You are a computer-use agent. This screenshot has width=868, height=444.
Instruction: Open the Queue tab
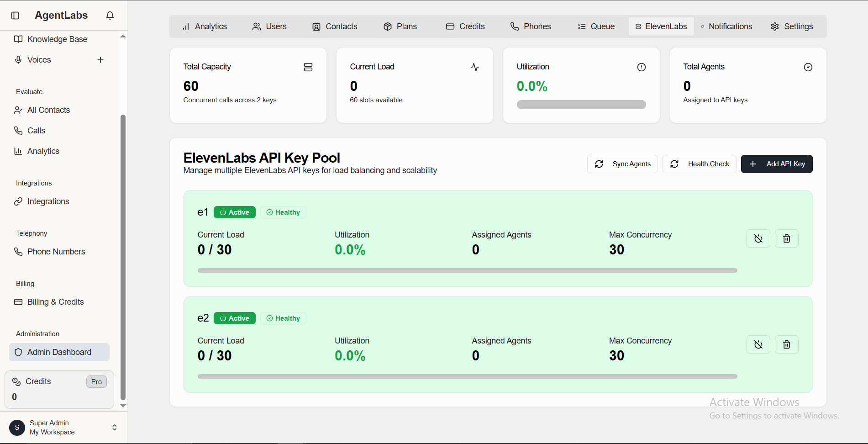[596, 26]
